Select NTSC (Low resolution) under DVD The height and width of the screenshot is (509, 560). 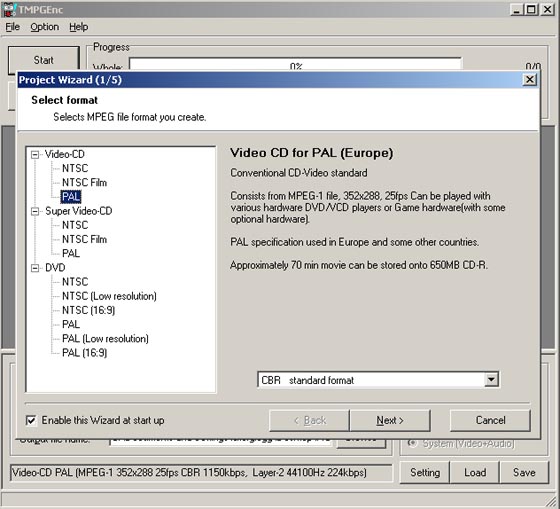109,296
